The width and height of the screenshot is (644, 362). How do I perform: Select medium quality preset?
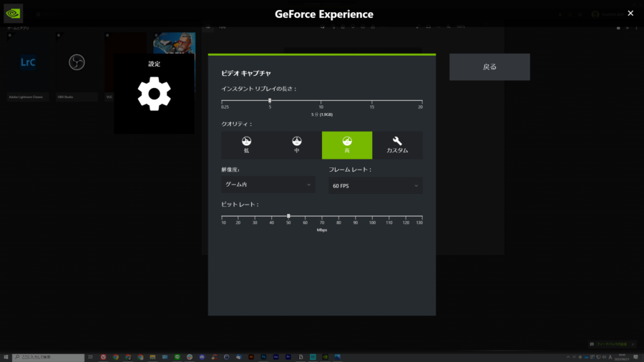point(296,145)
